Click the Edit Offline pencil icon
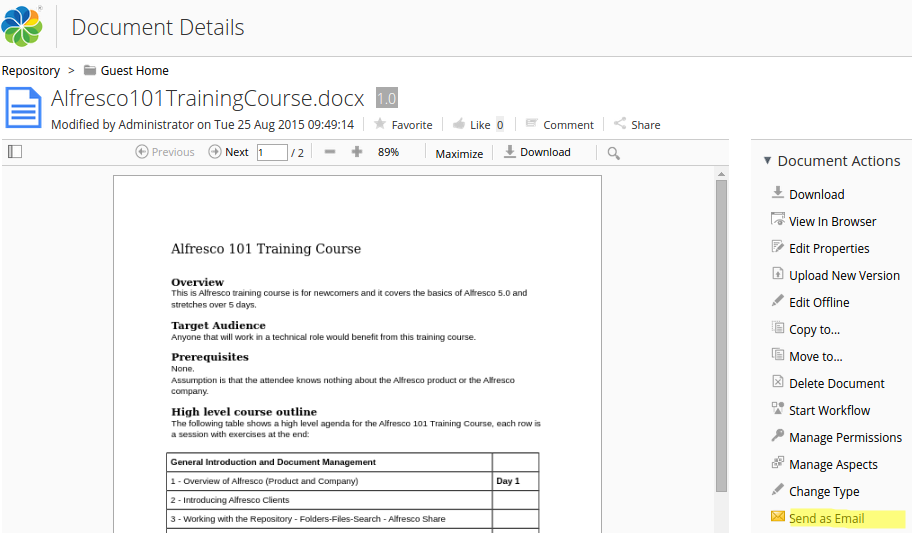This screenshot has width=912, height=533. [x=778, y=300]
